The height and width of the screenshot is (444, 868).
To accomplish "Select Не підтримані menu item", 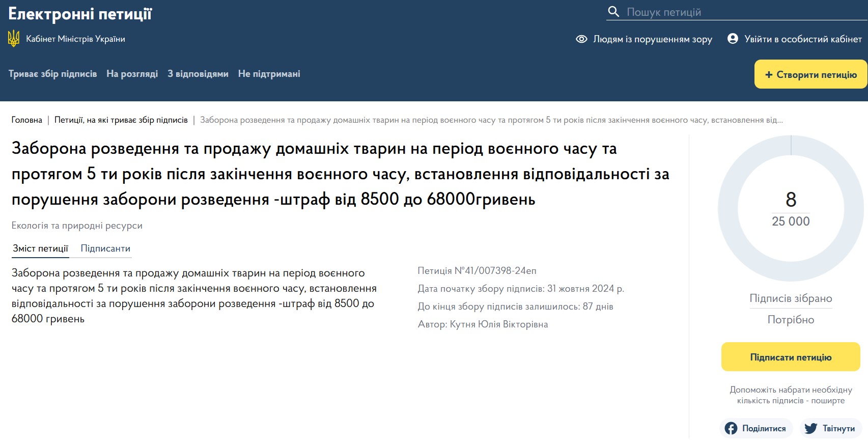I will click(x=269, y=74).
